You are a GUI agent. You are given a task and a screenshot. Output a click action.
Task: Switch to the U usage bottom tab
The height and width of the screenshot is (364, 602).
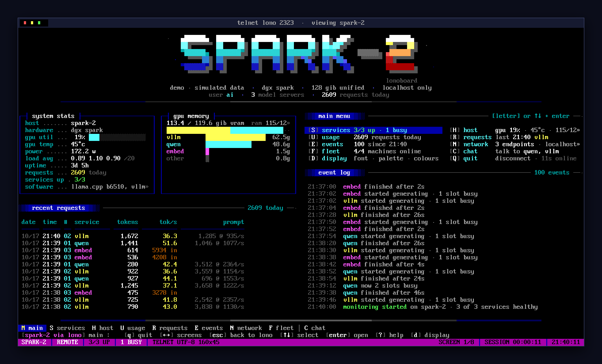[x=133, y=328]
